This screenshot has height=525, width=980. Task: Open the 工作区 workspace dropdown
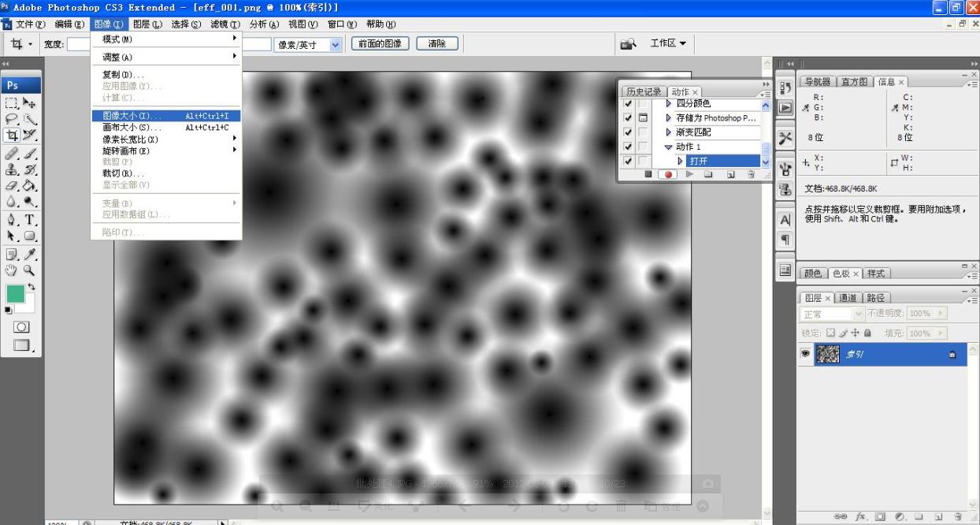(668, 43)
